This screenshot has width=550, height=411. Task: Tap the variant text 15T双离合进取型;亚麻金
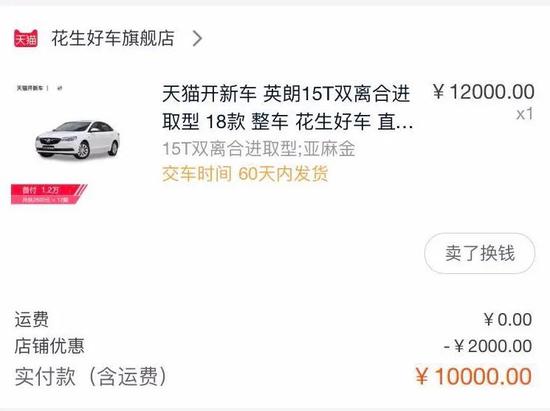click(259, 149)
